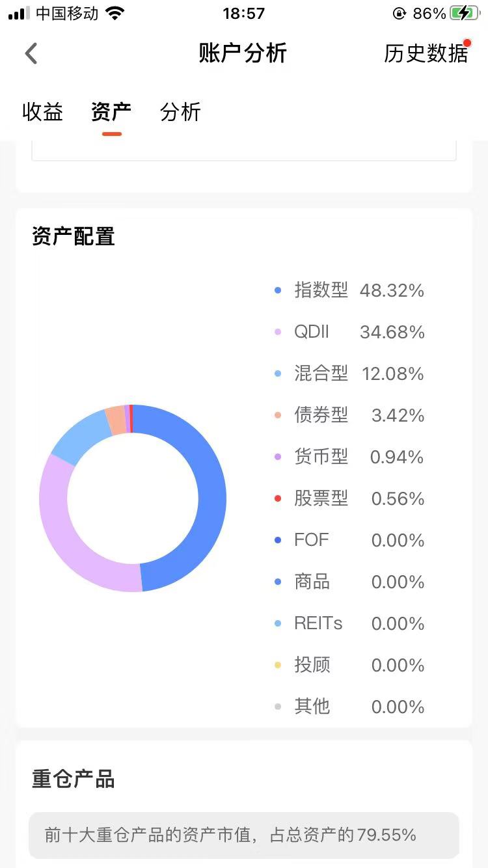Screen dimensions: 488x868
Task: Tap the battery icon in the status bar
Action: pos(464,13)
